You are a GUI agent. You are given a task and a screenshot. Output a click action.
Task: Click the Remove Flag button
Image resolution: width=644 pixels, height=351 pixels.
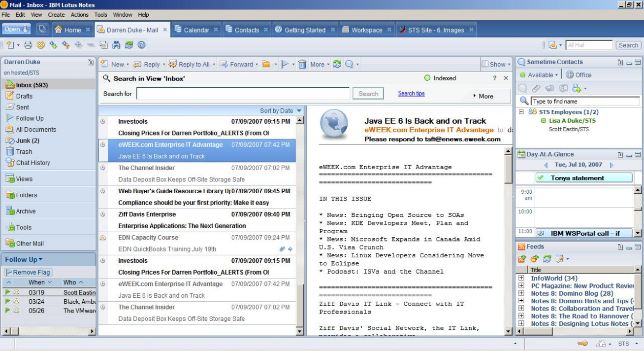[28, 272]
